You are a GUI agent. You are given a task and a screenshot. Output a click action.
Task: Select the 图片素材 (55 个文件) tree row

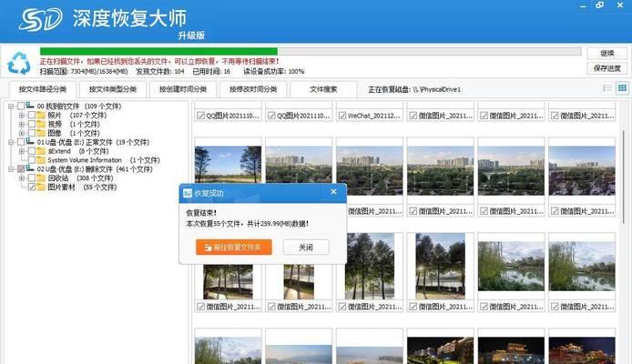[x=82, y=187]
